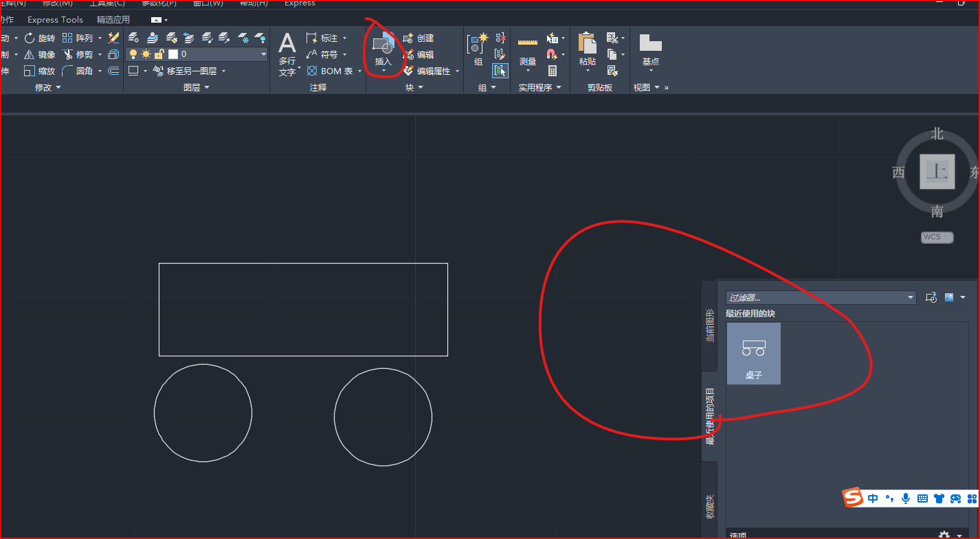
Task: Toggle layer 0 freeze sun icon
Action: [x=146, y=54]
